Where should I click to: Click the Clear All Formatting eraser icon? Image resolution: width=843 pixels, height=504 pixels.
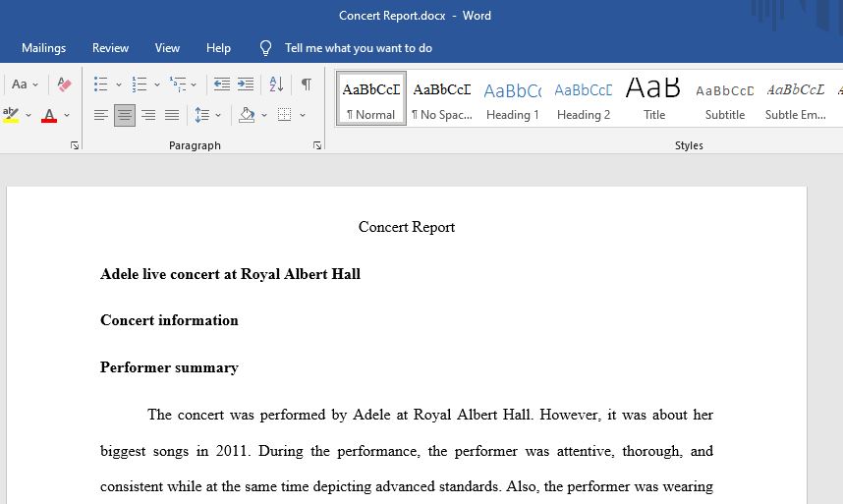point(64,84)
